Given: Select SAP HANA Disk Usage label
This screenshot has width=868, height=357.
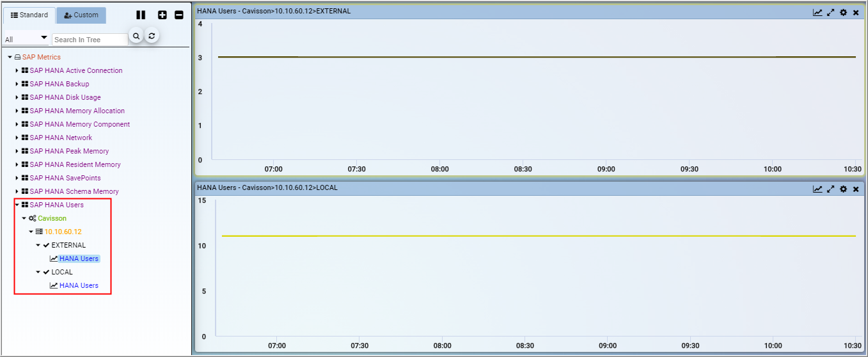Looking at the screenshot, I should point(65,98).
